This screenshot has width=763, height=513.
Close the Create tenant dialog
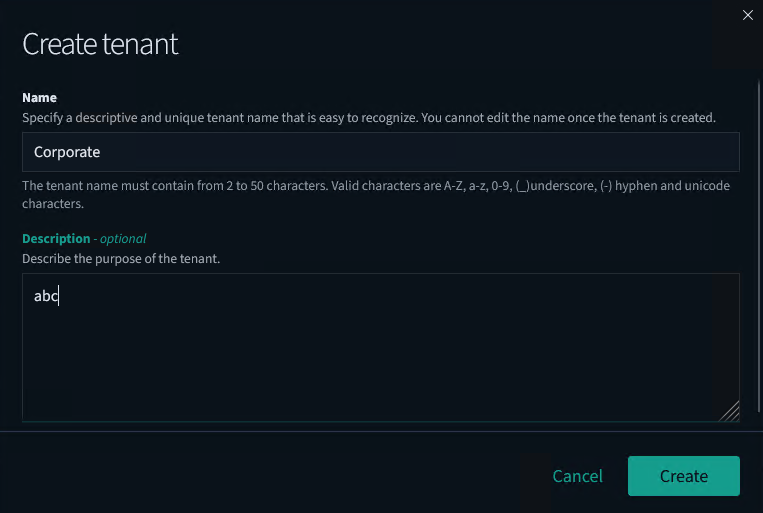(747, 15)
